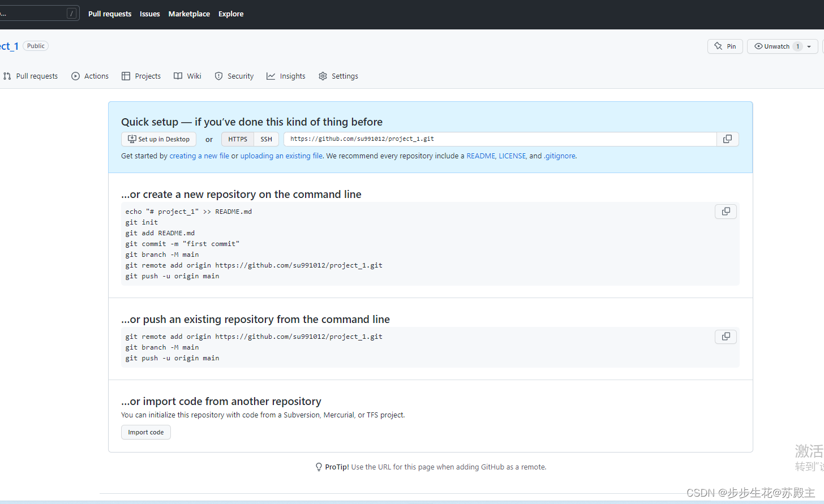Follow the 'creating a new file' link
The height and width of the screenshot is (504, 824).
coord(199,156)
